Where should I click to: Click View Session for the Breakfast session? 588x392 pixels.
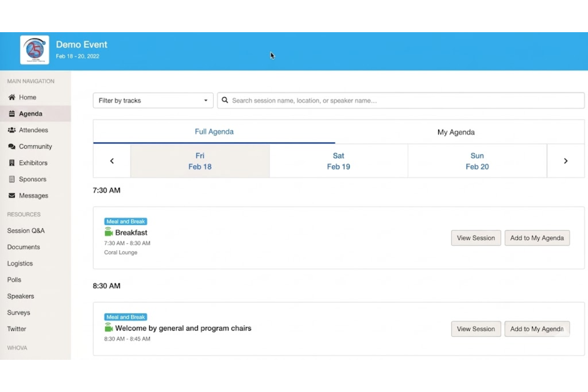476,238
